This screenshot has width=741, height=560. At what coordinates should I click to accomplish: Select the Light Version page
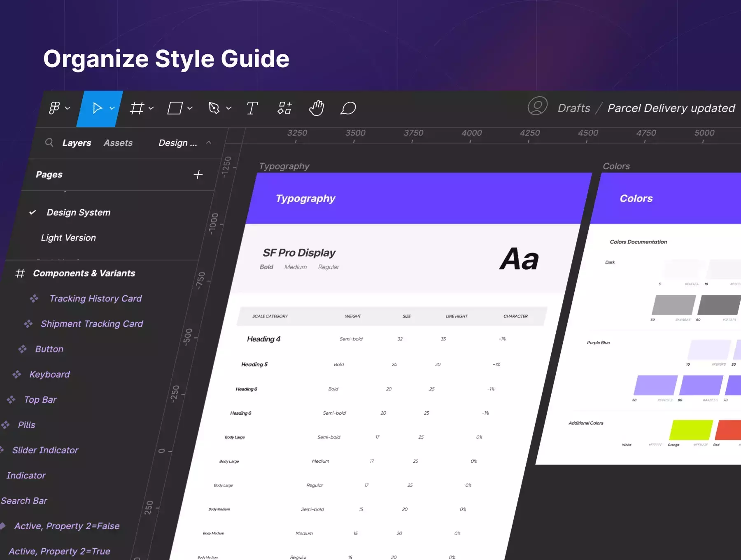(68, 238)
